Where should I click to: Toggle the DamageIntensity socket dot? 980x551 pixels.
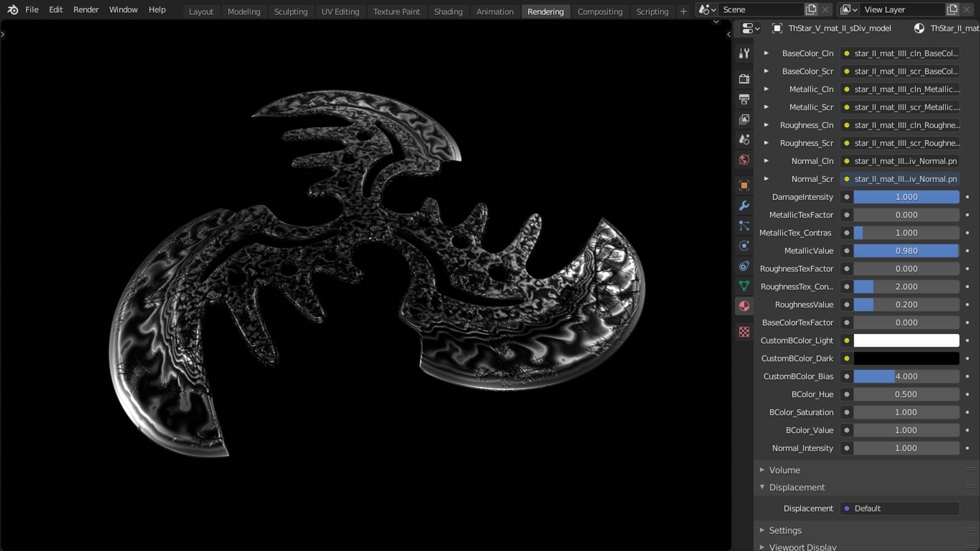click(x=846, y=197)
